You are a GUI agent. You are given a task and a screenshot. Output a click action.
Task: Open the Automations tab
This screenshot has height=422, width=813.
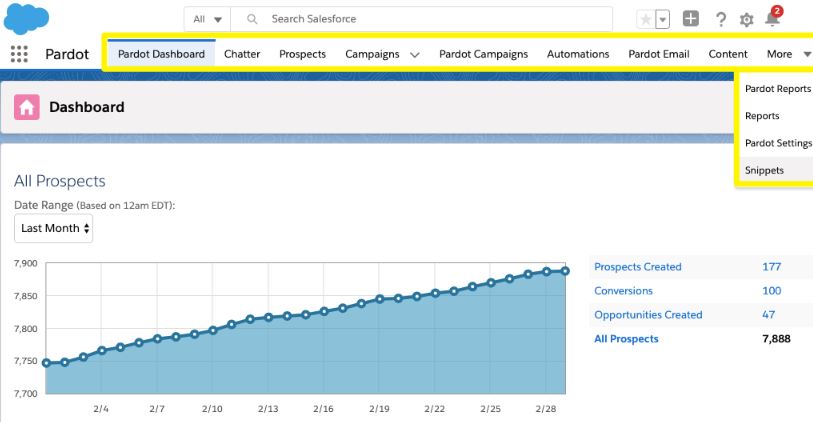coord(578,54)
